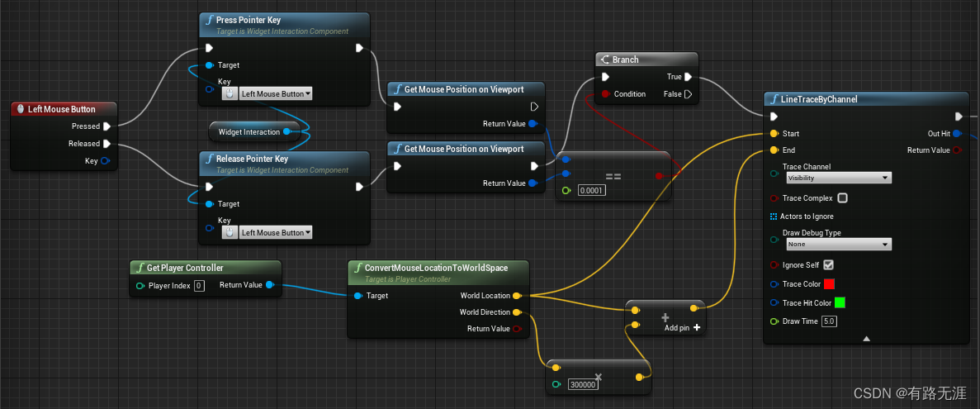This screenshot has width=980, height=409.
Task: Click Get Player Controller's Return Value pin
Action: tap(269, 285)
